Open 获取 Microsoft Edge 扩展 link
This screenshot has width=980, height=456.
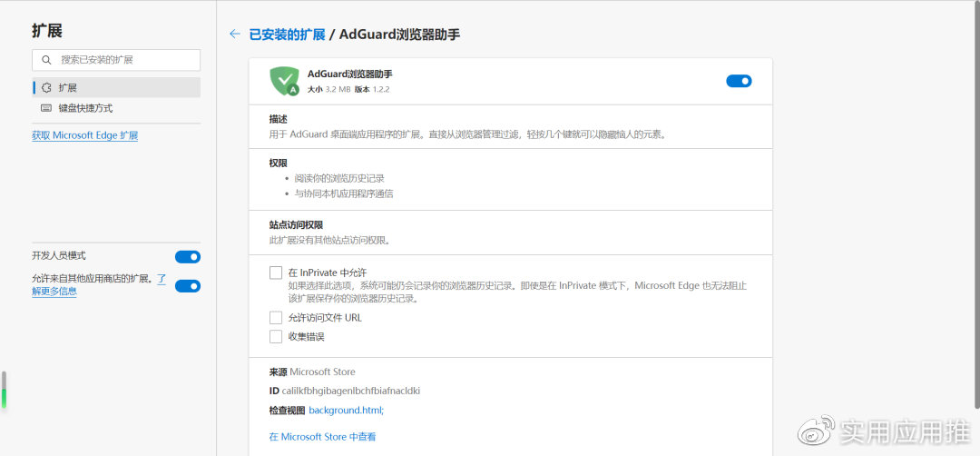(85, 135)
